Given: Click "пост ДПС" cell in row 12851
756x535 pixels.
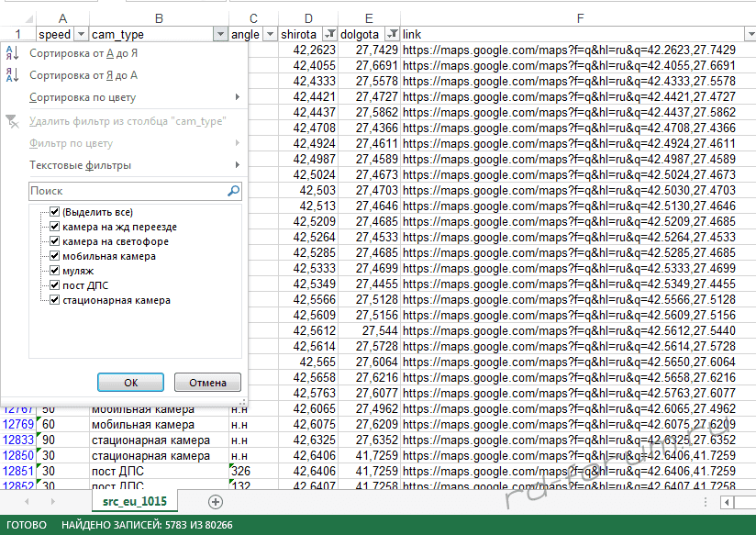Looking at the screenshot, I should pyautogui.click(x=159, y=471).
